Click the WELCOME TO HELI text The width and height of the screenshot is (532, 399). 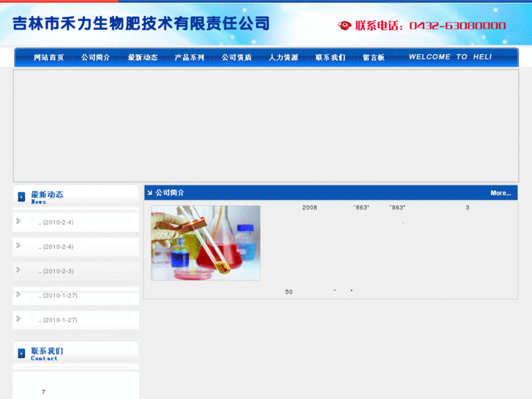pos(450,56)
